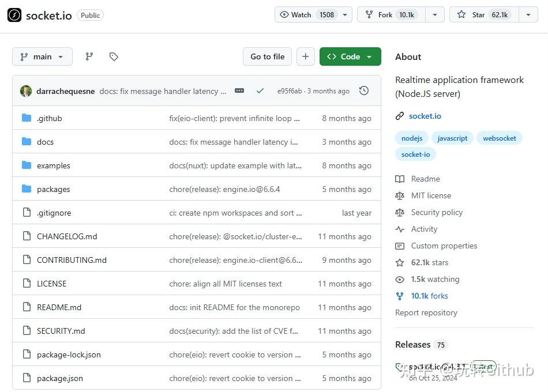This screenshot has width=548, height=392.
Task: Select the websocket topic tag
Action: 500,138
